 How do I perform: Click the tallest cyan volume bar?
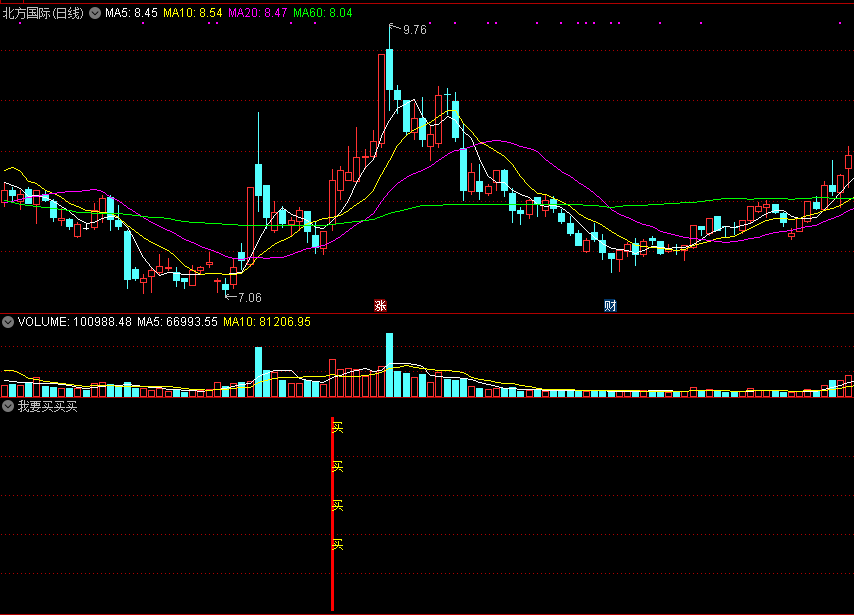(x=389, y=365)
